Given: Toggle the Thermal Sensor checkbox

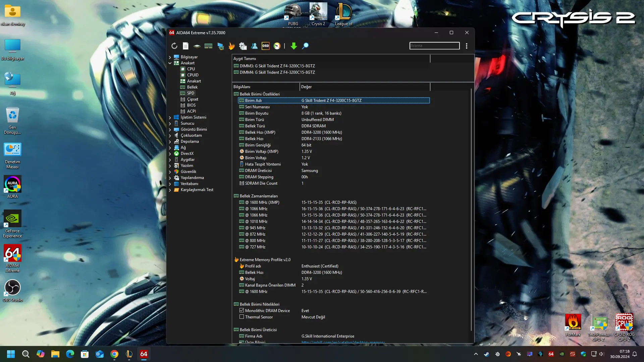Looking at the screenshot, I should coord(241,317).
